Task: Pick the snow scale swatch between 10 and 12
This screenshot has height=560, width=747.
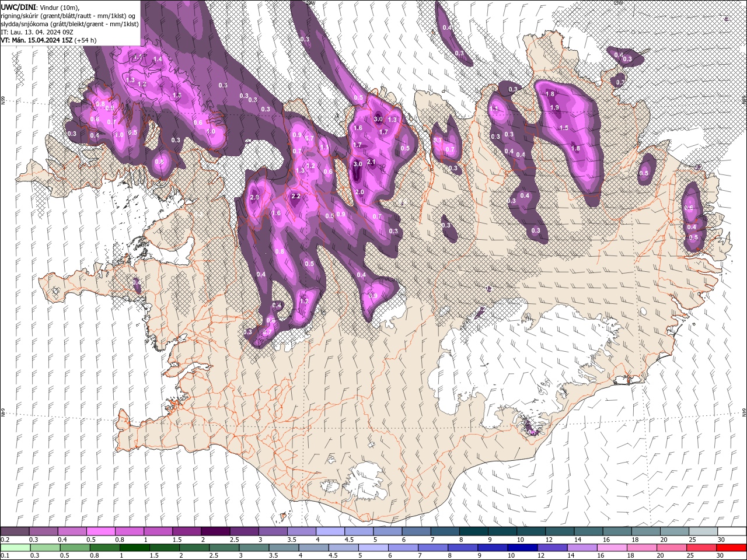Action: pos(530,531)
